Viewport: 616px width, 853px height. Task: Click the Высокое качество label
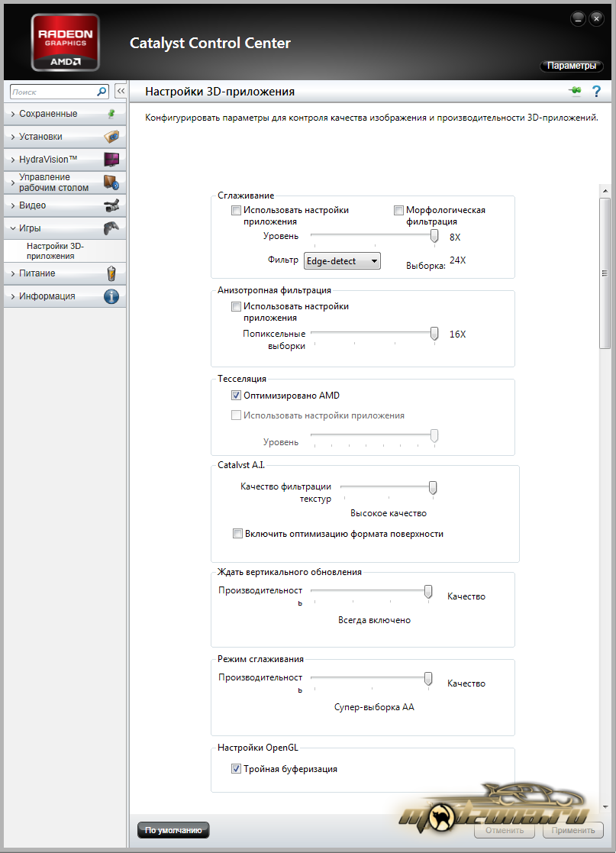point(389,513)
